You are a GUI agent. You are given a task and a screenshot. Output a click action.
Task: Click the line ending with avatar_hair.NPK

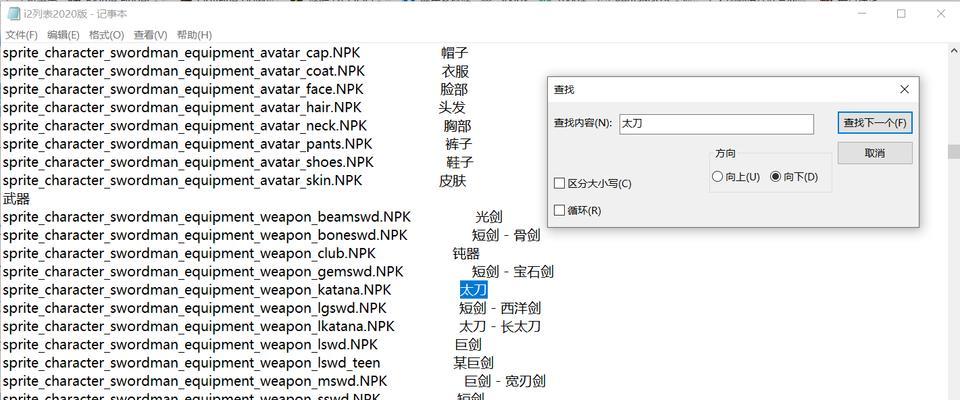click(182, 108)
